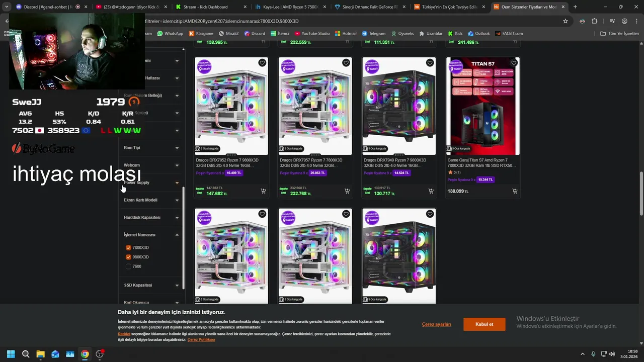This screenshot has width=644, height=362.
Task: Favorite the Dragos DRX7957 listing with heart icon
Action: coord(346,63)
